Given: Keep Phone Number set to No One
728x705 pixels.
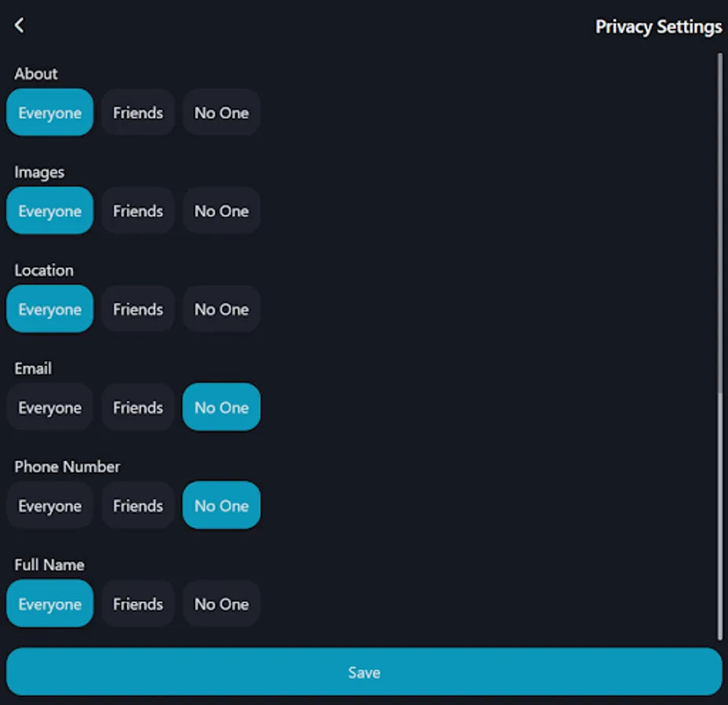Looking at the screenshot, I should [x=221, y=505].
